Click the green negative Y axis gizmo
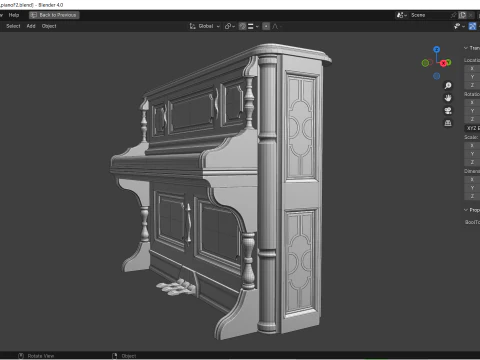Image resolution: width=480 pixels, height=360 pixels. [425, 63]
